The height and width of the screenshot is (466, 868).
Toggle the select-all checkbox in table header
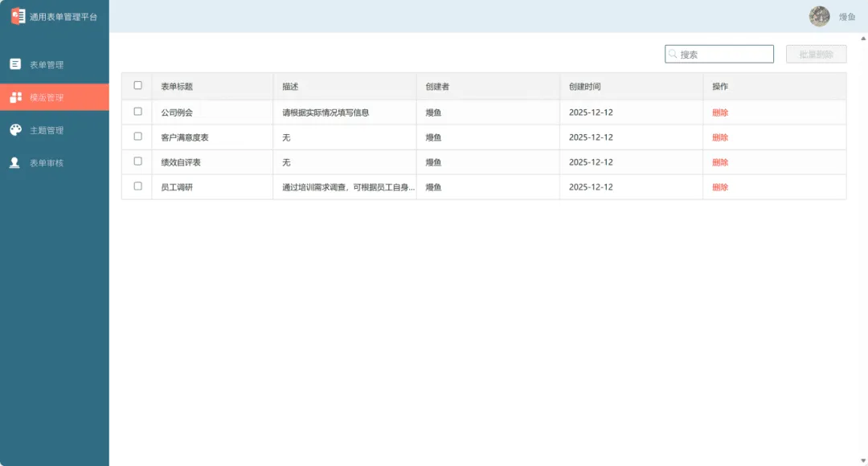pyautogui.click(x=138, y=85)
